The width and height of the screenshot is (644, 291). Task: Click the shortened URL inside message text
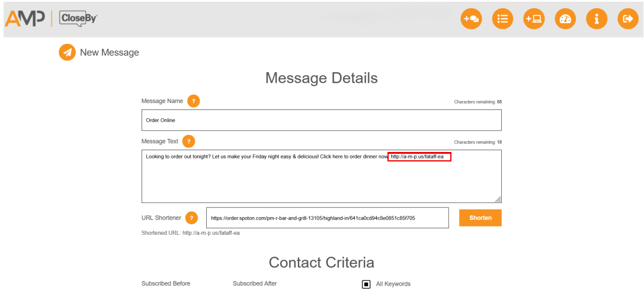[419, 157]
